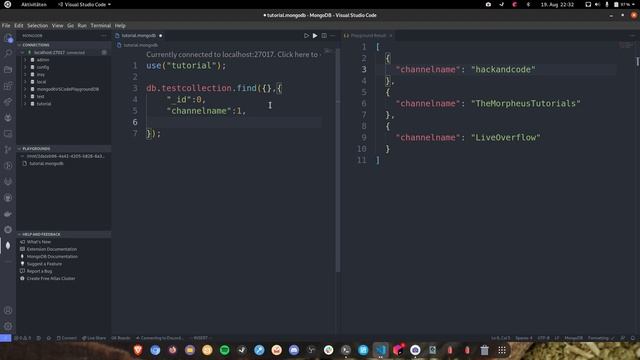640x360 pixels.
Task: Click Create Free Atlas Cluster
Action: point(51,278)
